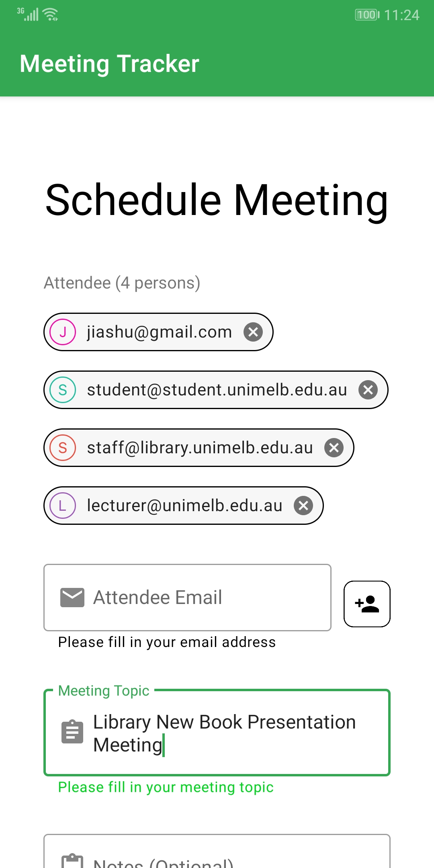Screen dimensions: 434x868
Task: Click the add attendee person icon
Action: point(367,604)
